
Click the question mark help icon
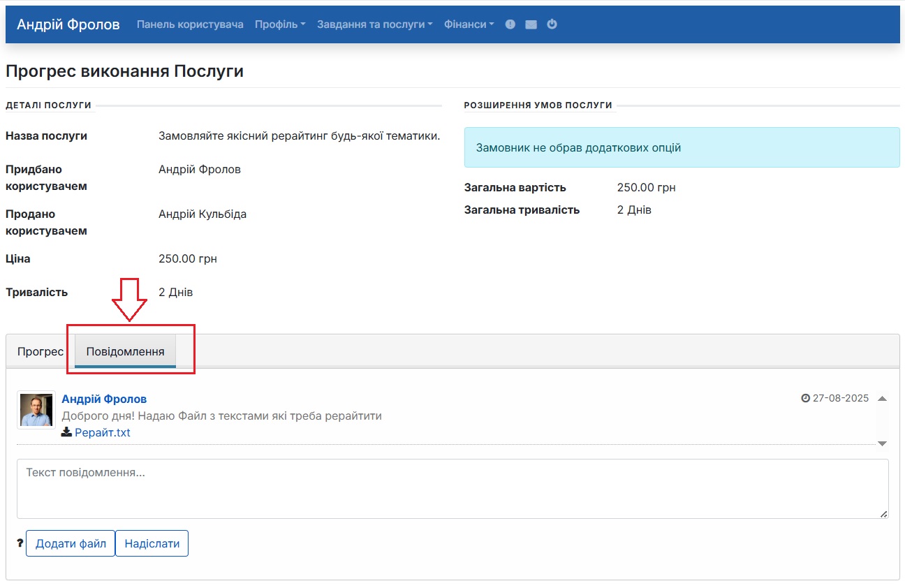[x=20, y=543]
